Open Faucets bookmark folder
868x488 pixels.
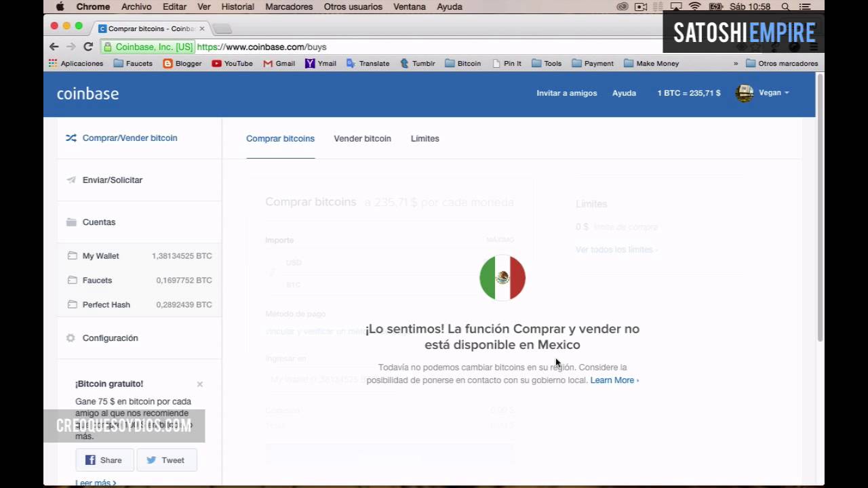pos(133,63)
